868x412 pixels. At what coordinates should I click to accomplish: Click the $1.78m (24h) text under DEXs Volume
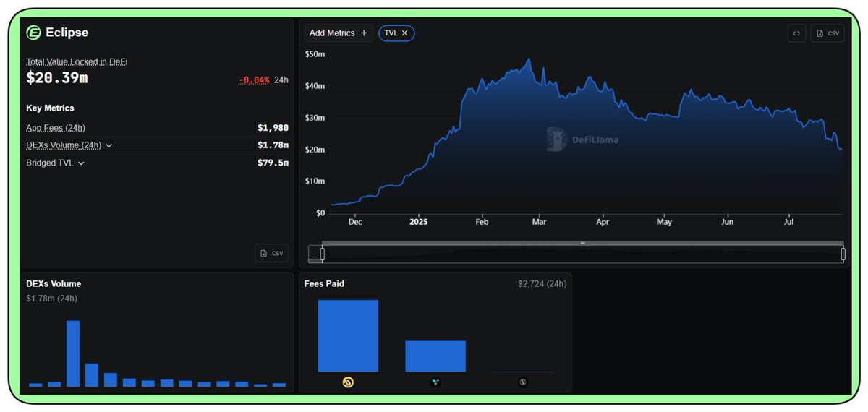coord(51,299)
